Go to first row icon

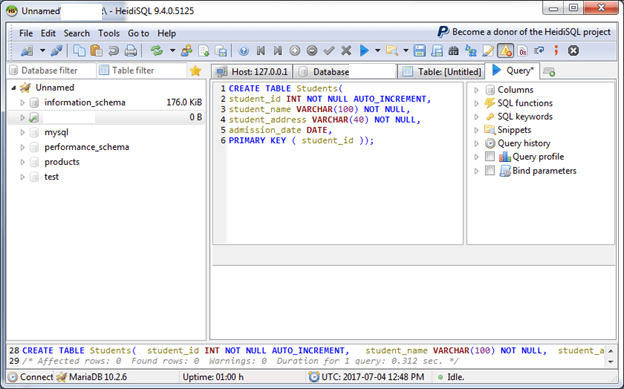click(x=261, y=51)
